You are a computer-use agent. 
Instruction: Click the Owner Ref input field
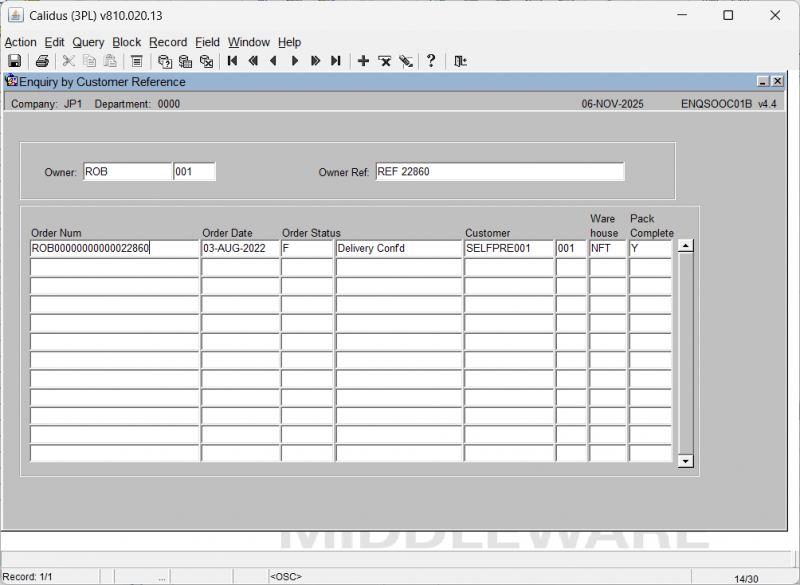pos(499,172)
